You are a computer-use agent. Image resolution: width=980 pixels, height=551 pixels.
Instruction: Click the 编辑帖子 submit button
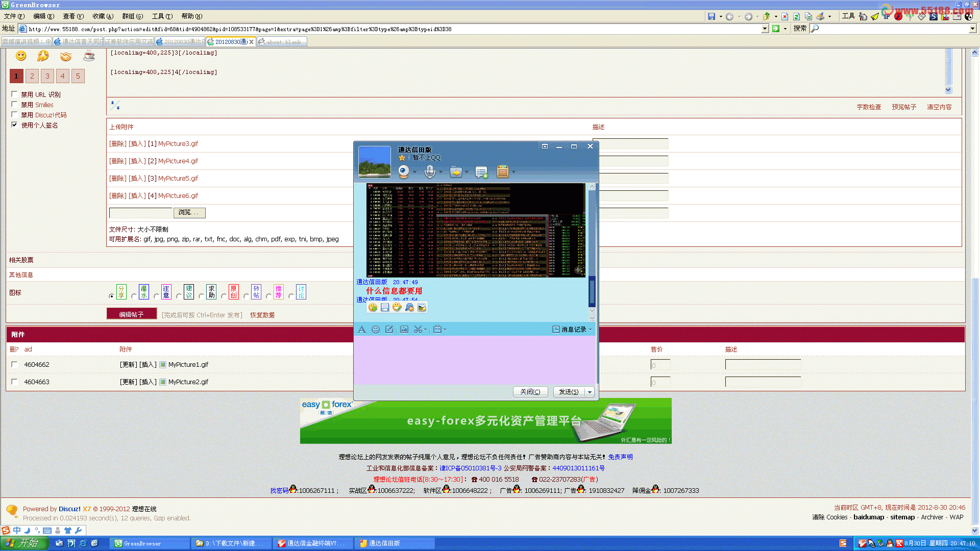[x=132, y=314]
